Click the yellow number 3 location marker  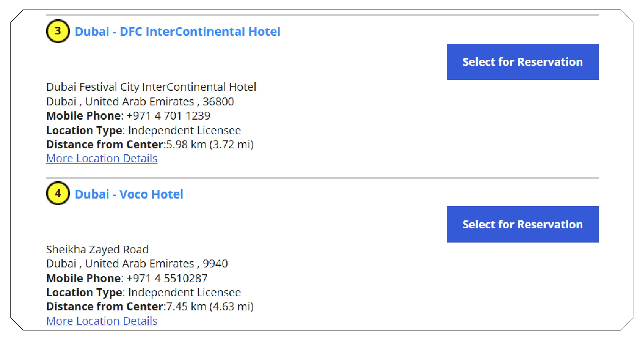pyautogui.click(x=58, y=31)
